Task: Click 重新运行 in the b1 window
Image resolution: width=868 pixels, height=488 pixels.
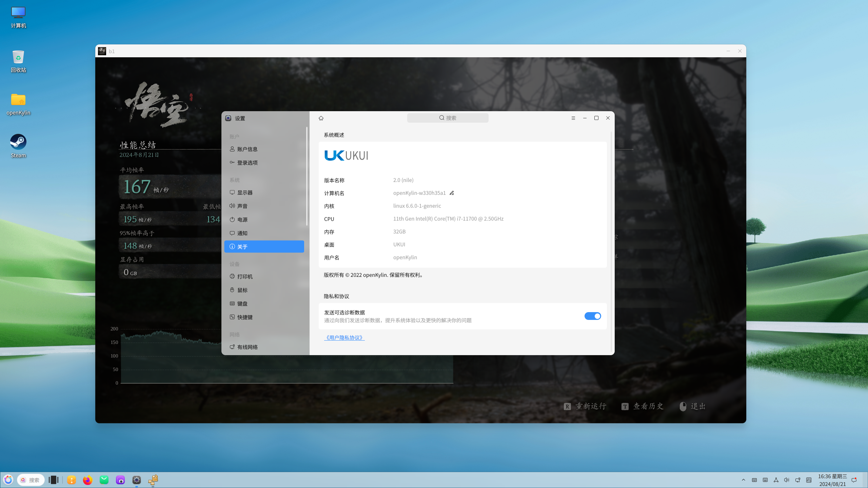Action: (585, 406)
